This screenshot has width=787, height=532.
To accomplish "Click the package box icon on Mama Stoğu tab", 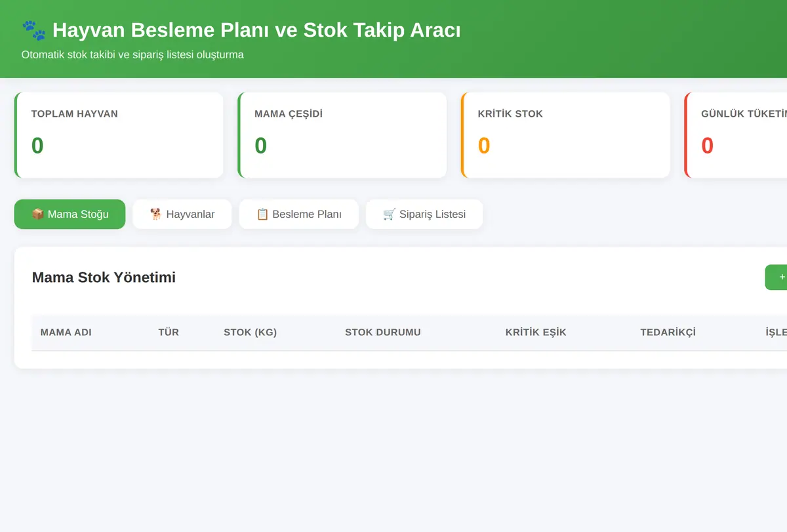I will point(38,214).
